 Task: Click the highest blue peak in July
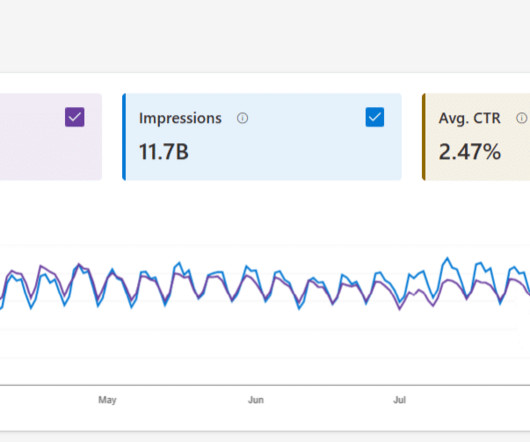click(x=448, y=259)
